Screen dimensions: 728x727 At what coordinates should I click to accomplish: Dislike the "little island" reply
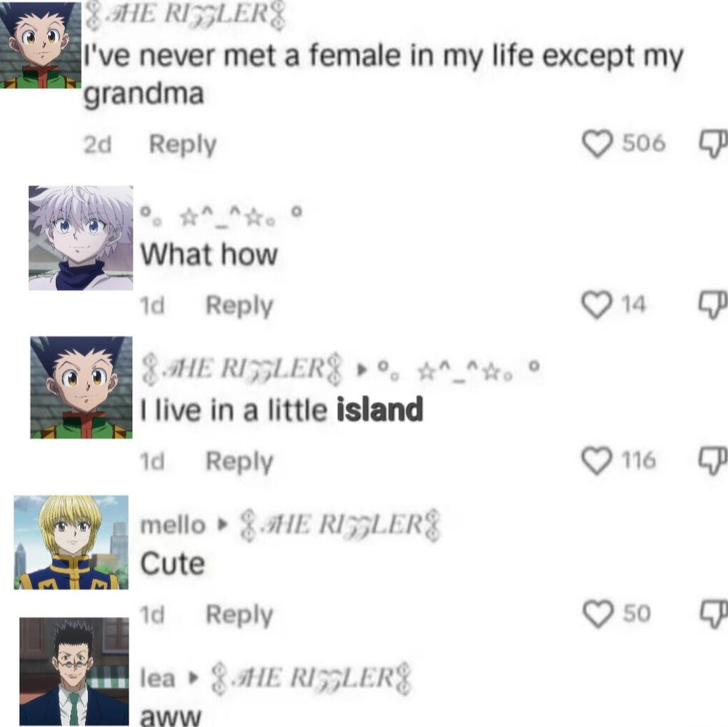pos(714,460)
